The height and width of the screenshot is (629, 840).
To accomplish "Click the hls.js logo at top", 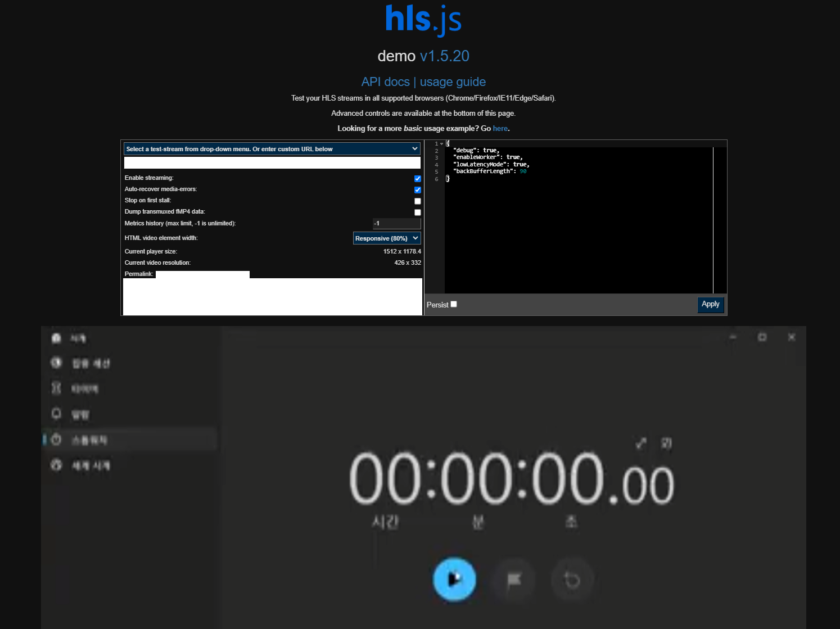I will point(423,20).
